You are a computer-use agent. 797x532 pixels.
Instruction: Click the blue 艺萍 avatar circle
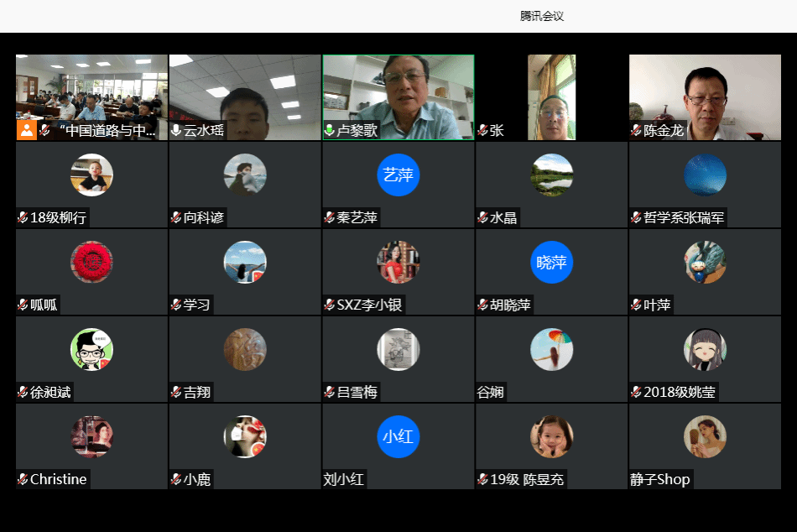pos(398,175)
